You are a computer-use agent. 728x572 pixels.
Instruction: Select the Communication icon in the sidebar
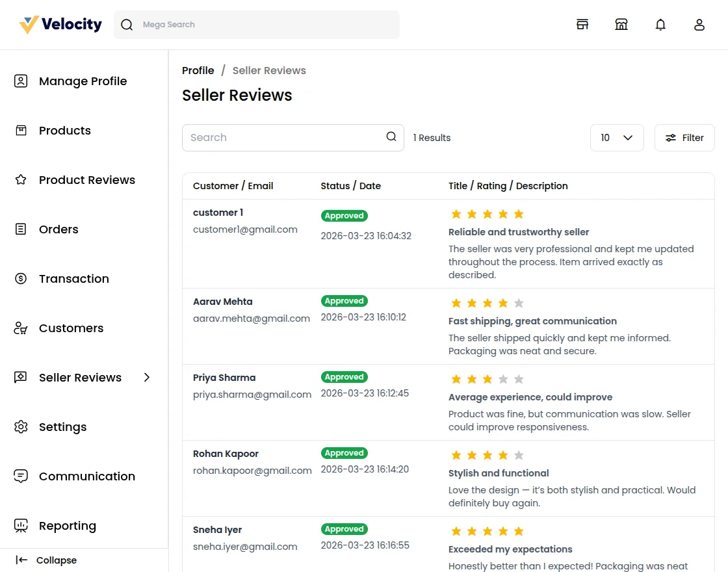point(20,476)
